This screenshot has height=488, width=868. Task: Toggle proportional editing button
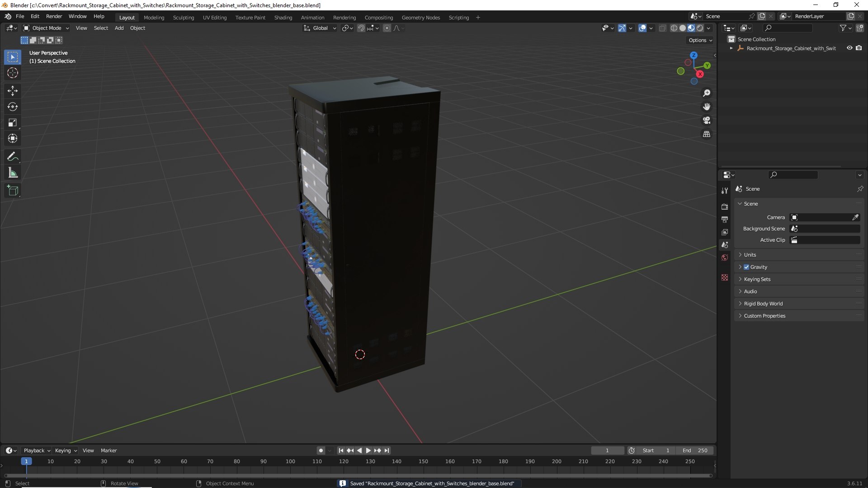387,28
